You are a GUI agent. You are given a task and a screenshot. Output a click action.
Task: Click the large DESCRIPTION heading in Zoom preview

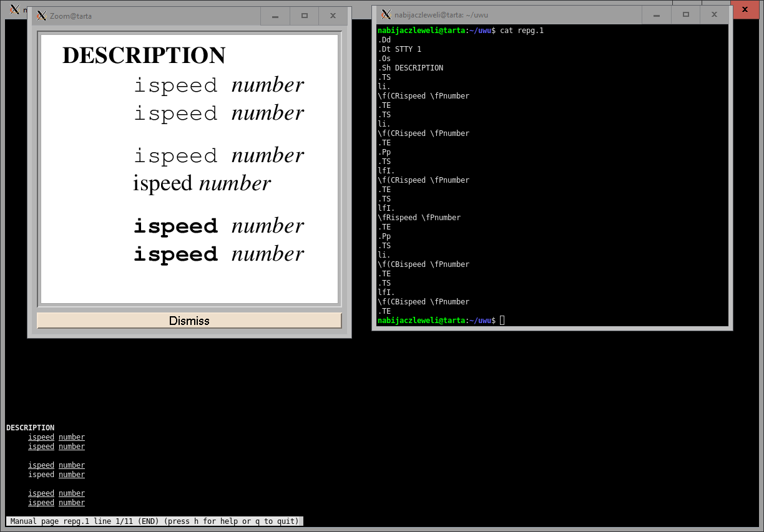click(x=144, y=56)
